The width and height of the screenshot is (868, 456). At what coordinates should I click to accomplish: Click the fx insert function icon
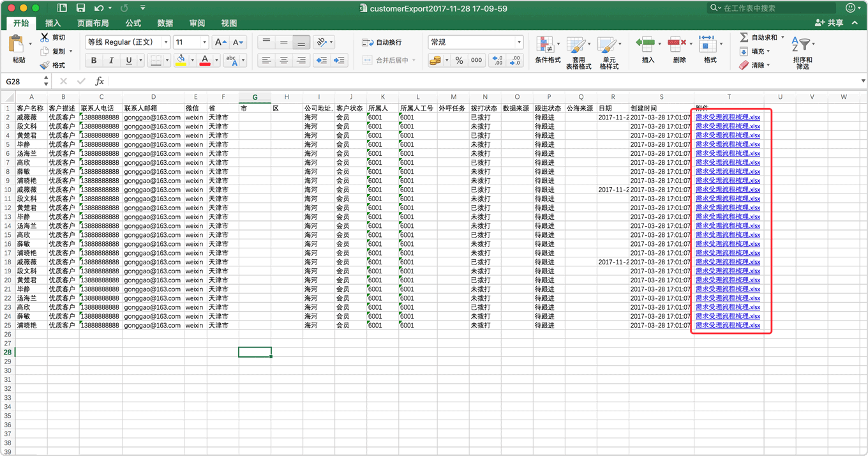(100, 81)
